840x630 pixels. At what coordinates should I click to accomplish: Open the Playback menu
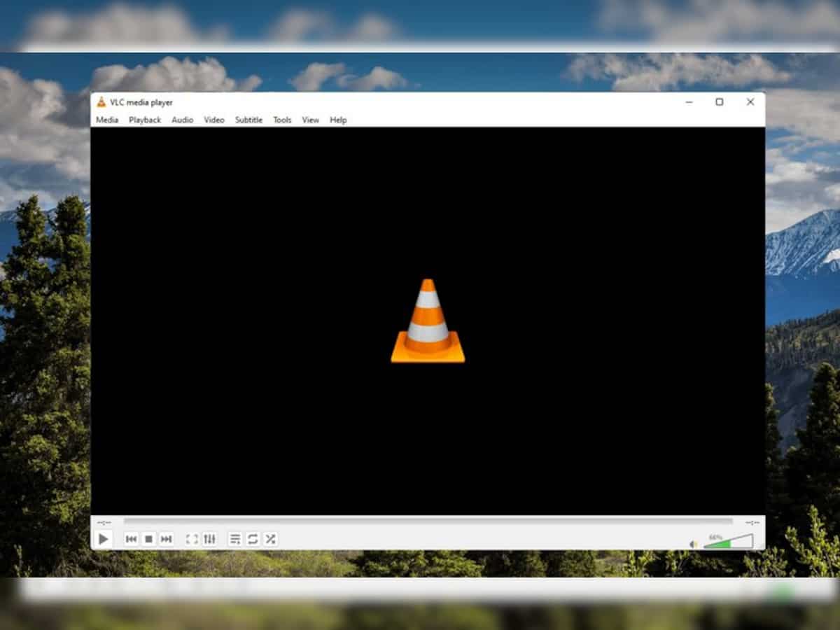pyautogui.click(x=145, y=120)
